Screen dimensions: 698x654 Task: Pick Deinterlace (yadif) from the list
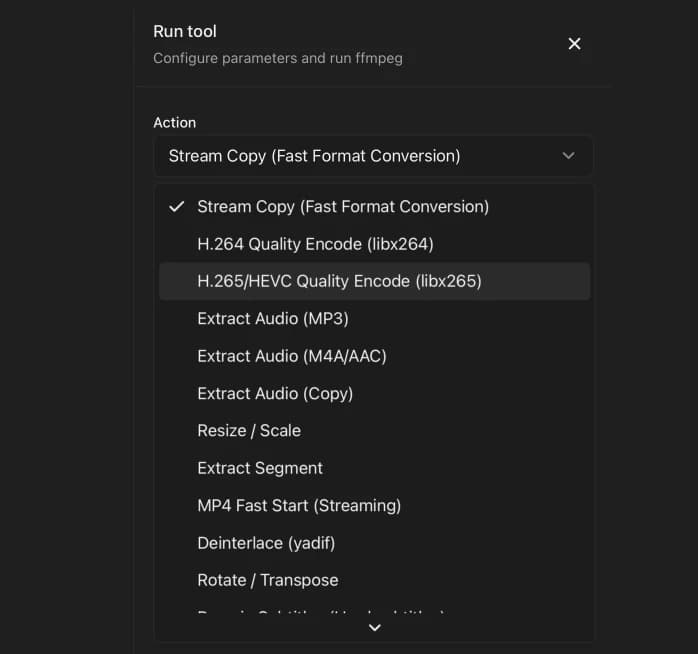coord(266,543)
